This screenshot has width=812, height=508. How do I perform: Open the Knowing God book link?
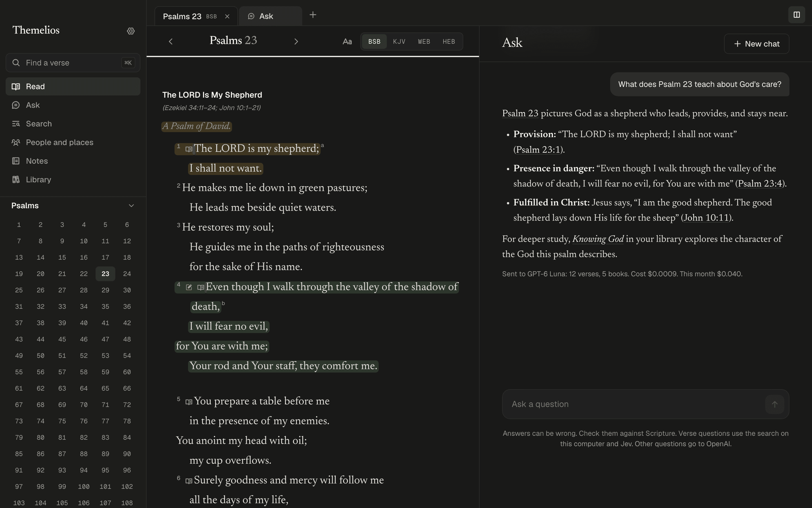pyautogui.click(x=598, y=239)
